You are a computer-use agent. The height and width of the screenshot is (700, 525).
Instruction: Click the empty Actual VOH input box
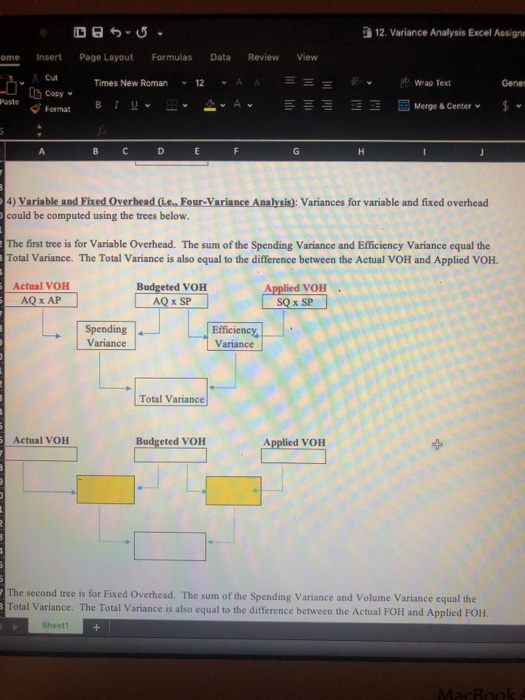tap(41, 454)
